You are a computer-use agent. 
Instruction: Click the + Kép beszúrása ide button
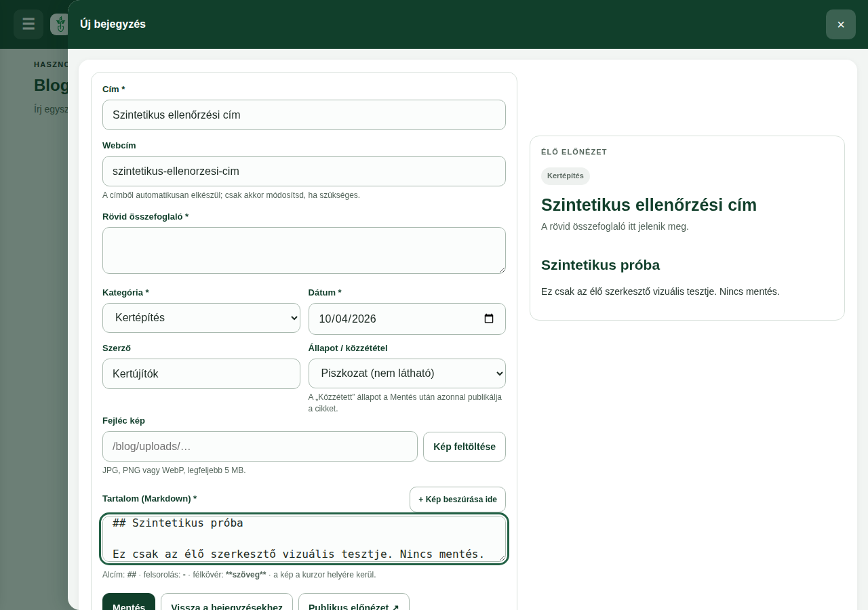(458, 500)
